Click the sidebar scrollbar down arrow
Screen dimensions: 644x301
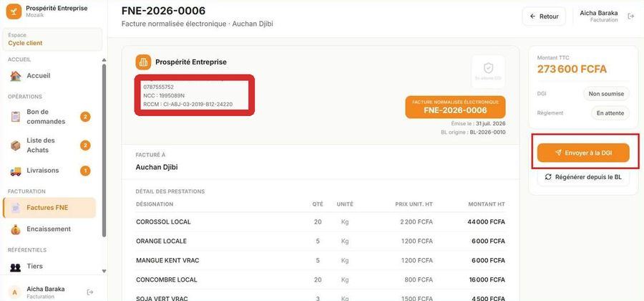click(104, 271)
